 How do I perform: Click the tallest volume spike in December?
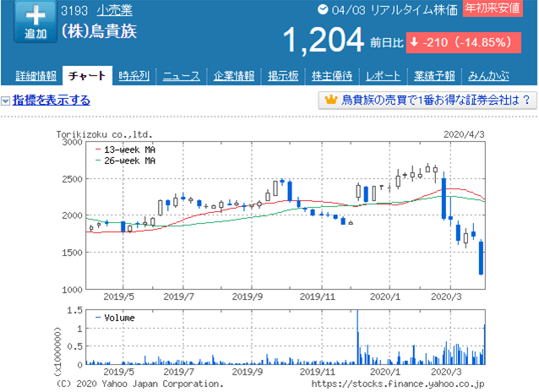coord(357,337)
